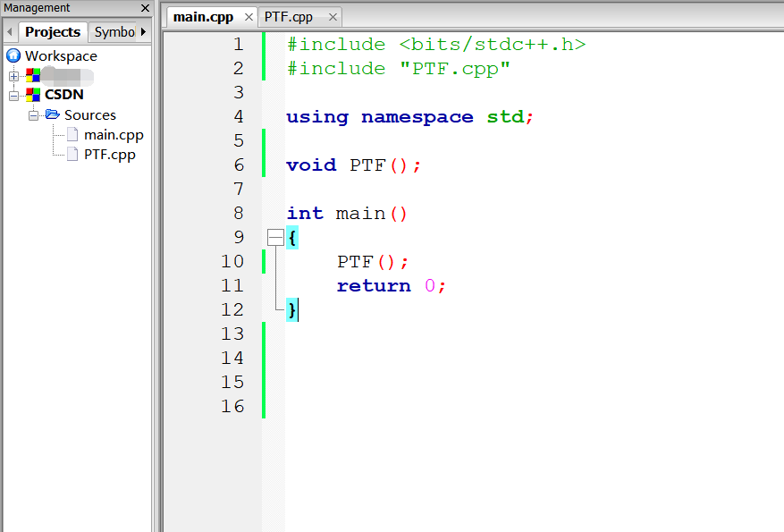Click the closing brace on line 12
This screenshot has width=784, height=532.
point(292,310)
